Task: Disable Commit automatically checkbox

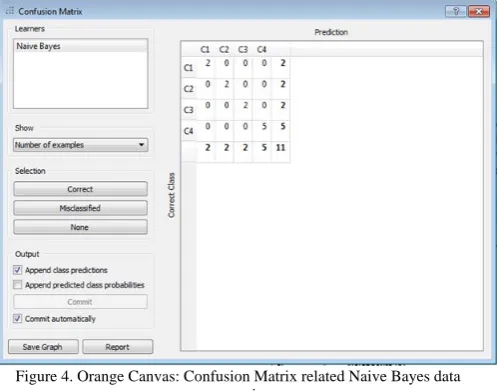Action: (x=17, y=318)
